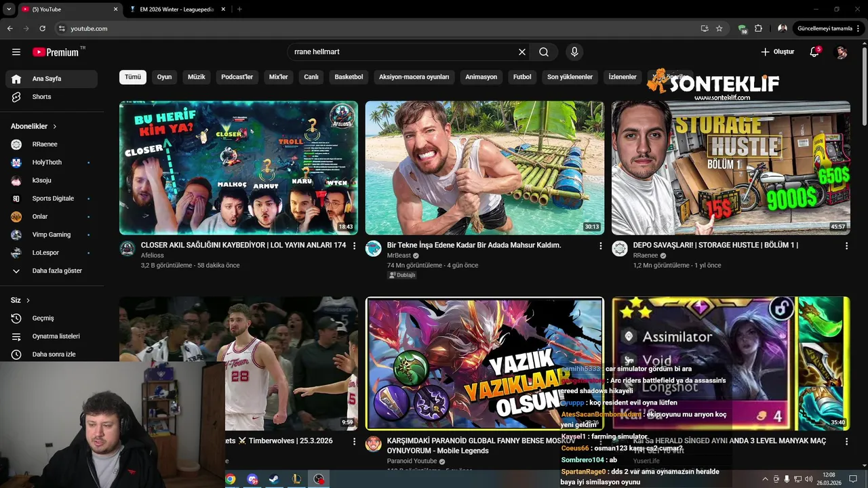Open Afelioss channel avatar under first video
Screen dimensions: 868x488
127,249
